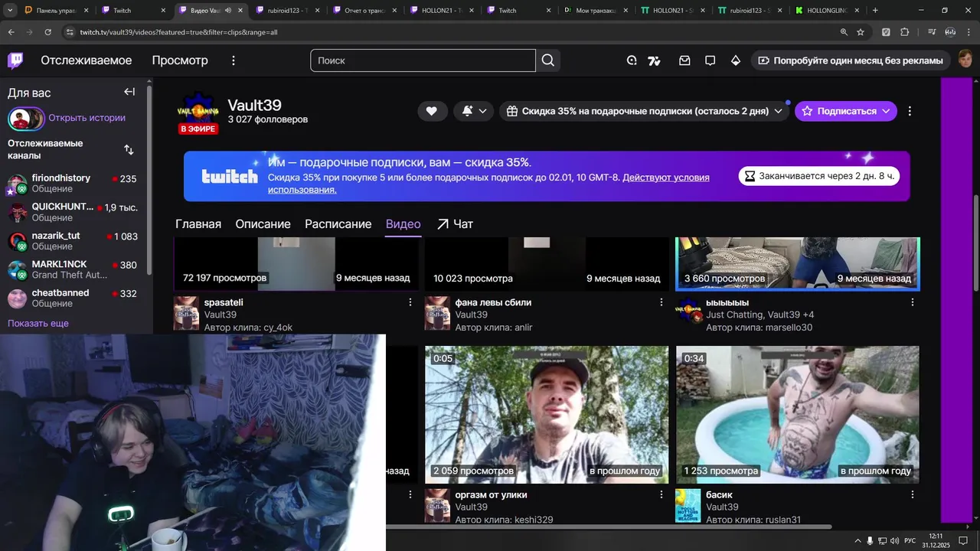
Task: Open options for оргазм от улики clip
Action: point(661,495)
